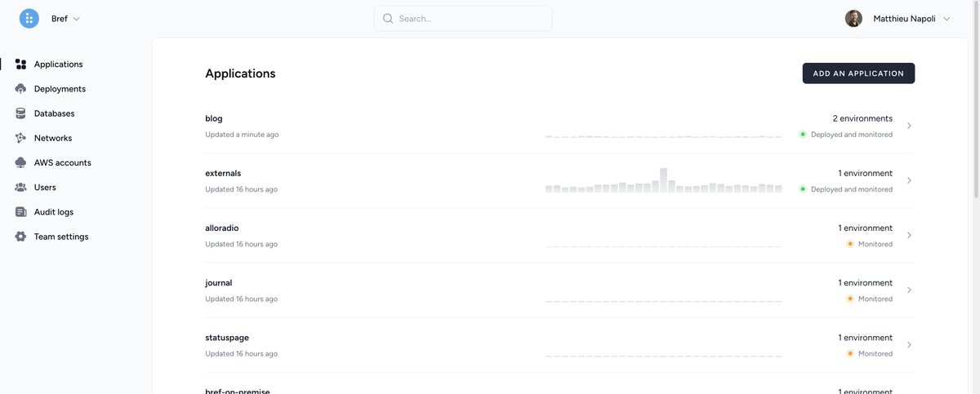Go to Applications in the sidebar
980x394 pixels.
click(x=58, y=64)
